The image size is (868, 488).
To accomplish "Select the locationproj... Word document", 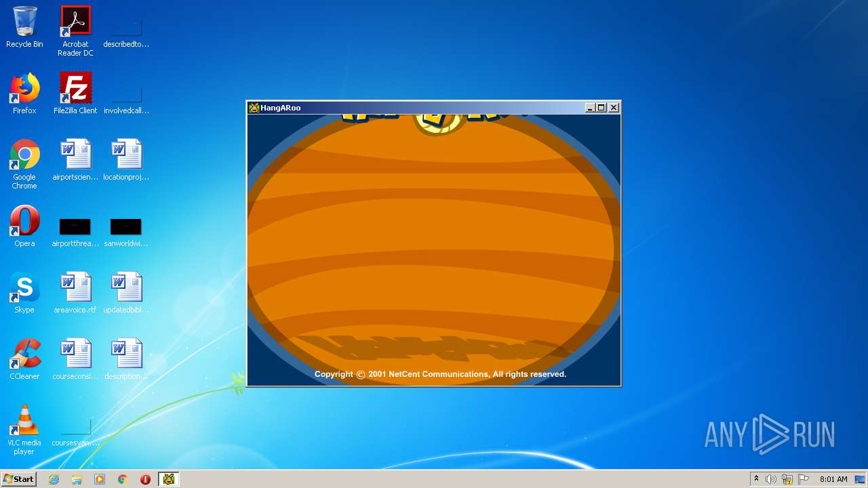I will [x=126, y=160].
